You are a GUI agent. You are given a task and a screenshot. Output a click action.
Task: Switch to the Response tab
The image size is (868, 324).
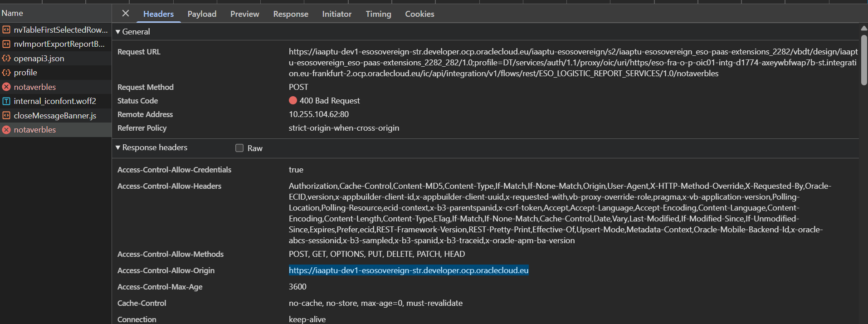(291, 14)
